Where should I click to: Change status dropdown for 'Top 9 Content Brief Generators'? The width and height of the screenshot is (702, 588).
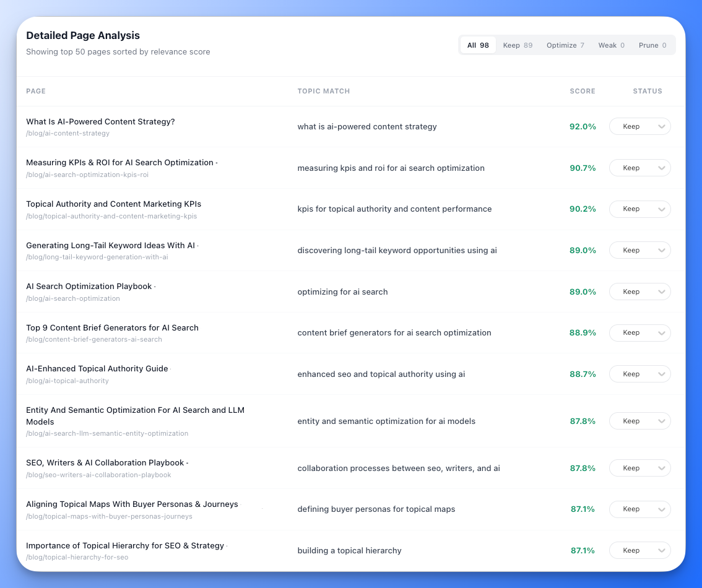click(x=639, y=332)
